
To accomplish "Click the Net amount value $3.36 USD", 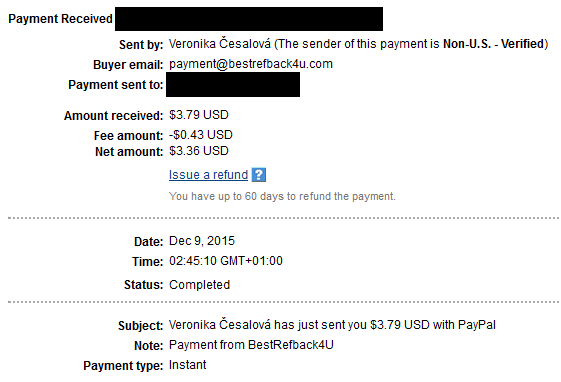I will tap(199, 151).
